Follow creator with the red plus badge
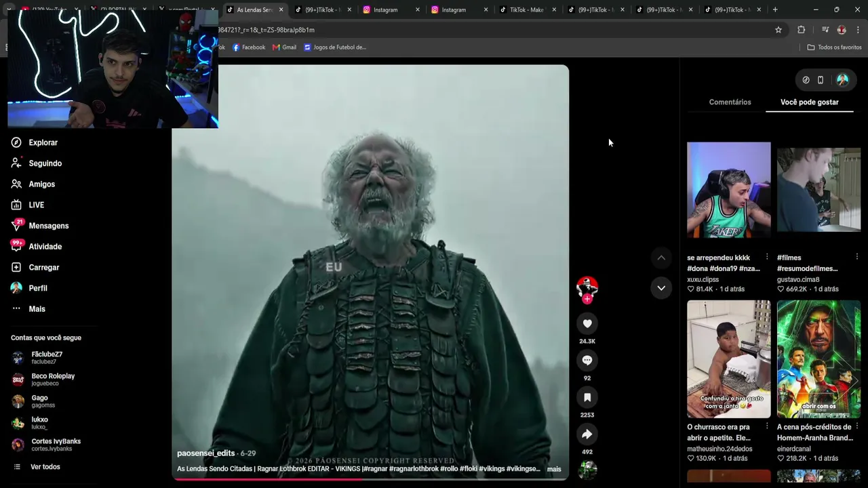This screenshot has width=868, height=488. pyautogui.click(x=587, y=298)
